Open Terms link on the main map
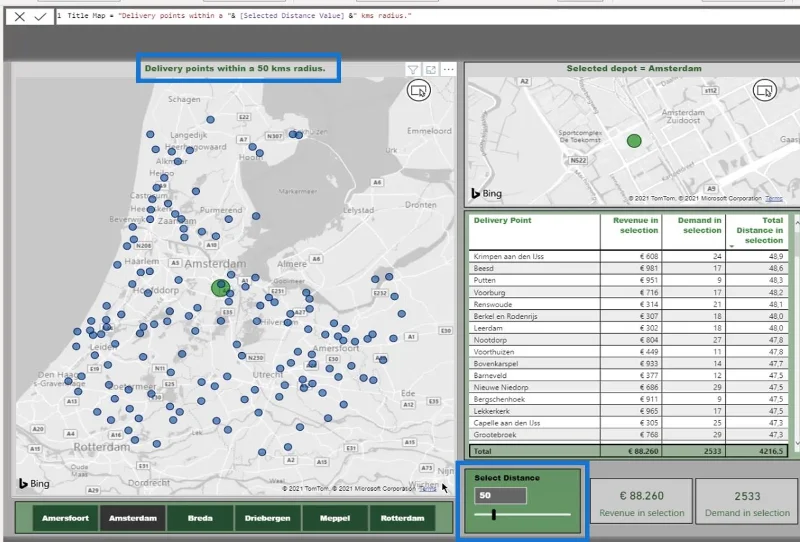 [428, 489]
